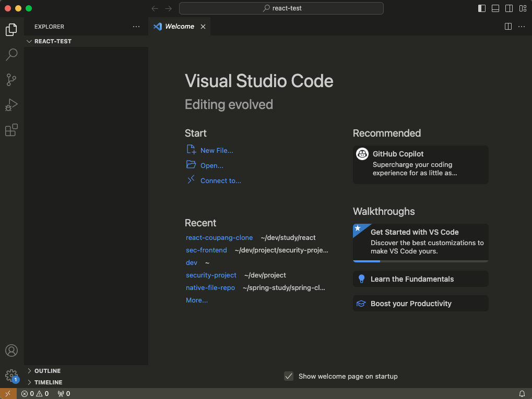Screen dimensions: 532x399
Task: Click the ~/dev/study/react path text
Action: [288, 238]
